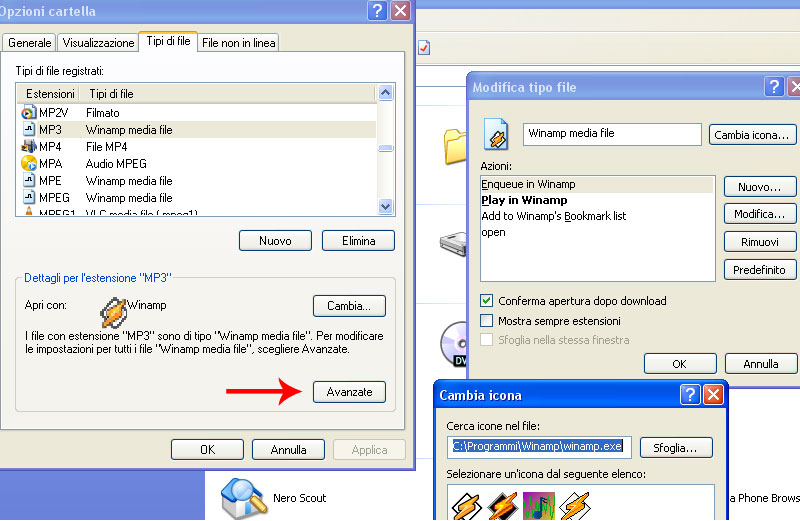Select Enqueue in Winamp action
Image resolution: width=800 pixels, height=521 pixels.
(597, 184)
